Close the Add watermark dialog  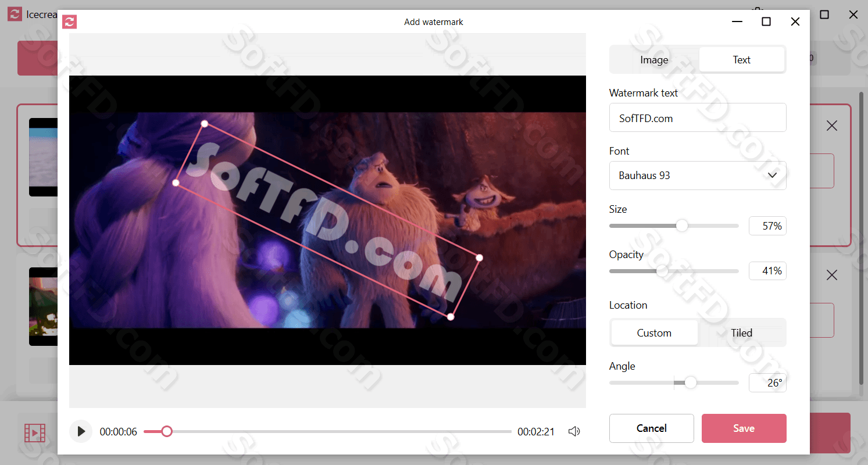[795, 22]
